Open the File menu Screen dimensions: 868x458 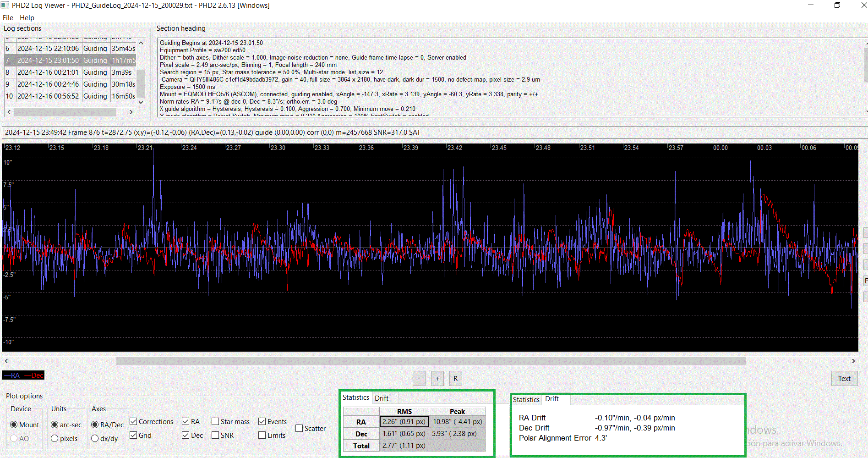coord(8,17)
